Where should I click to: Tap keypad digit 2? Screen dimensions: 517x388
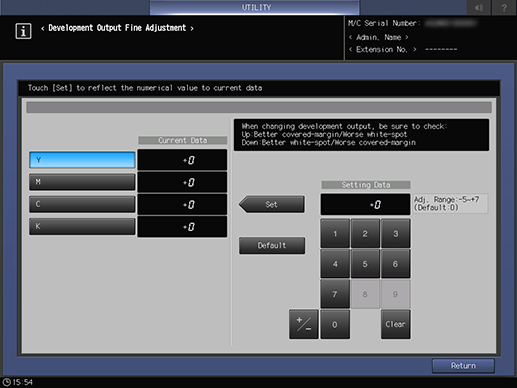(365, 234)
